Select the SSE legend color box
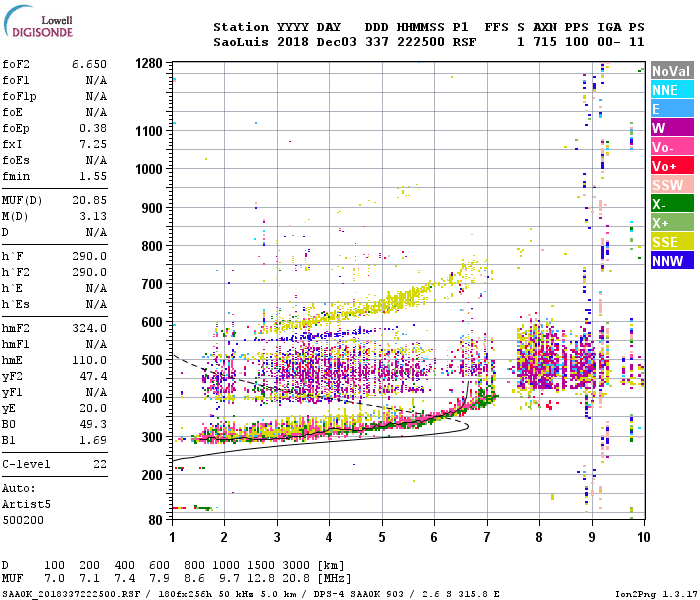The width and height of the screenshot is (700, 600). pos(672,242)
